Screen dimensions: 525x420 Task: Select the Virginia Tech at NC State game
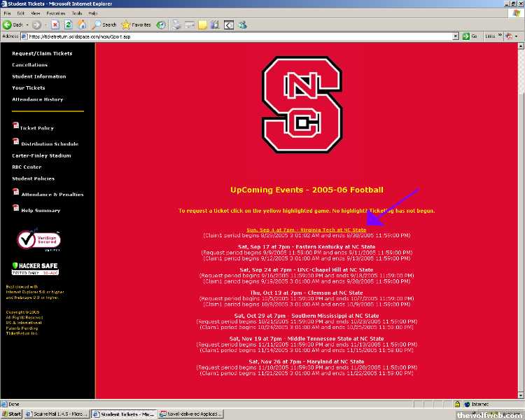pos(306,230)
